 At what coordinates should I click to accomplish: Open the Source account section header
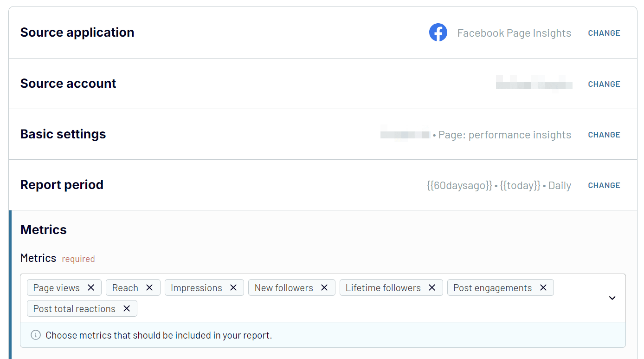[68, 84]
